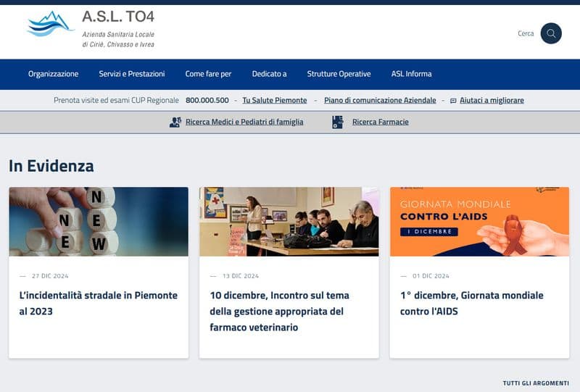Open Ricerca Medici e Pediatri di famiglia
The height and width of the screenshot is (392, 580).
click(244, 122)
